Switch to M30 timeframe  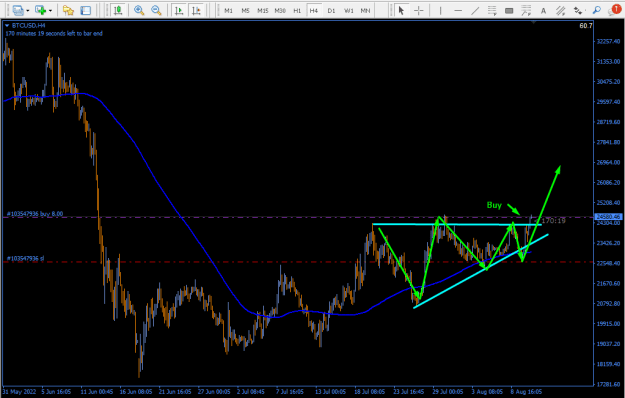tap(280, 11)
